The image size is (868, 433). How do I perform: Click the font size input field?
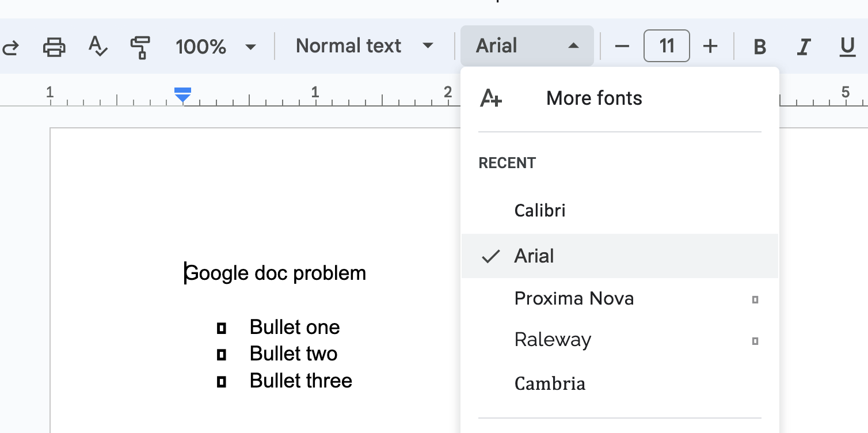click(x=667, y=46)
